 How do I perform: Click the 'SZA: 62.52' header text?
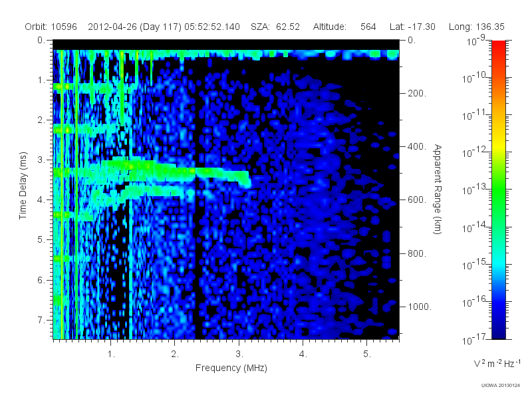(x=275, y=27)
